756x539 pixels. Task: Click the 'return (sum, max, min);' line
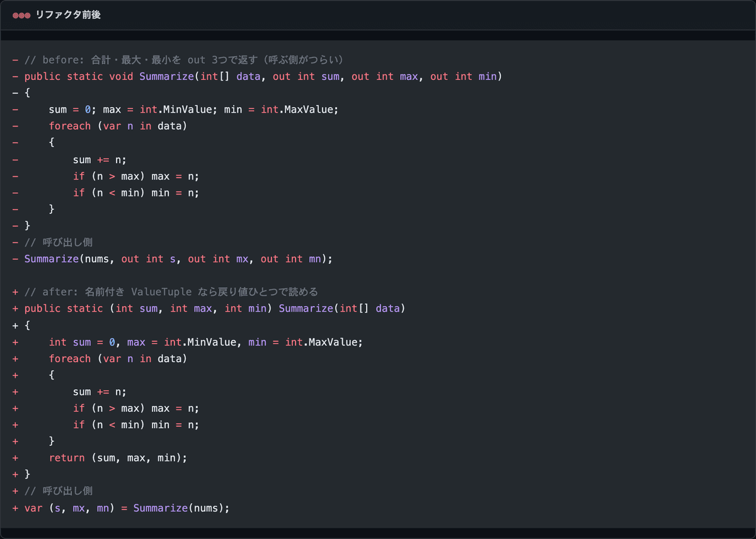(x=118, y=458)
